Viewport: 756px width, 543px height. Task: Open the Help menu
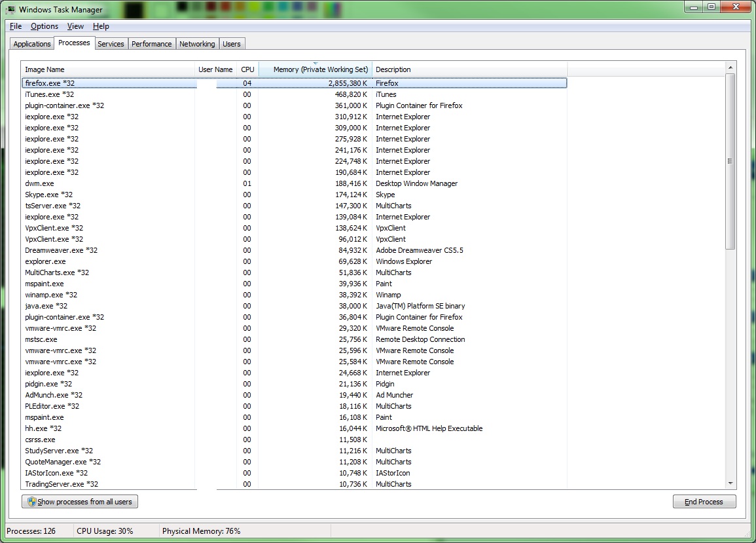click(x=101, y=26)
